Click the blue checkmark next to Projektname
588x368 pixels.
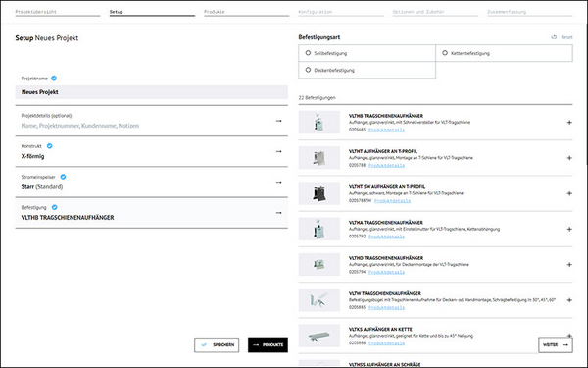tap(54, 79)
